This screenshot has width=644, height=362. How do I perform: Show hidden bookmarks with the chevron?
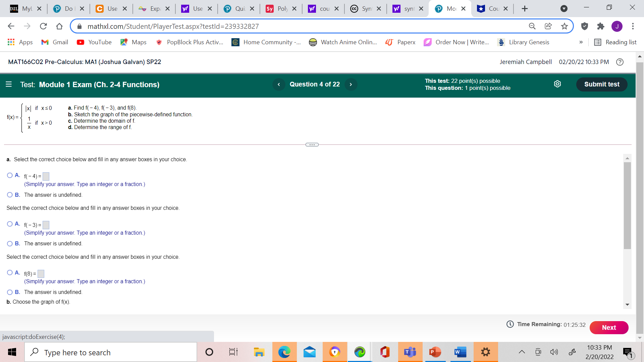[581, 42]
